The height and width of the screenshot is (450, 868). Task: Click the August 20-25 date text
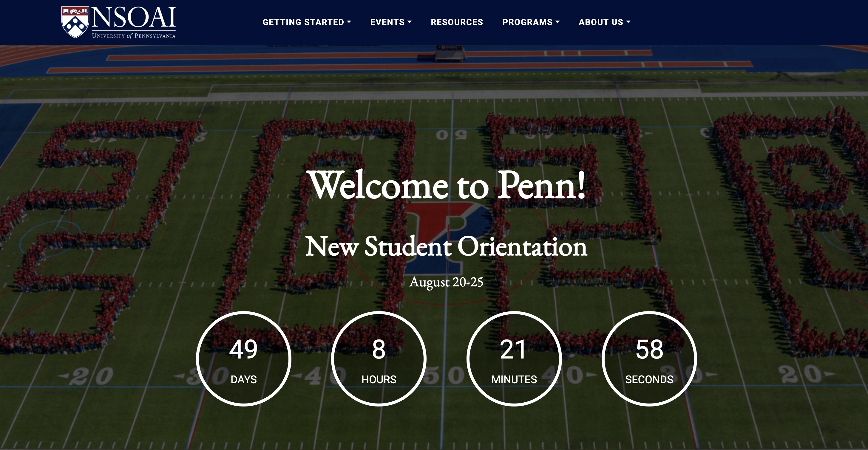pyautogui.click(x=446, y=283)
